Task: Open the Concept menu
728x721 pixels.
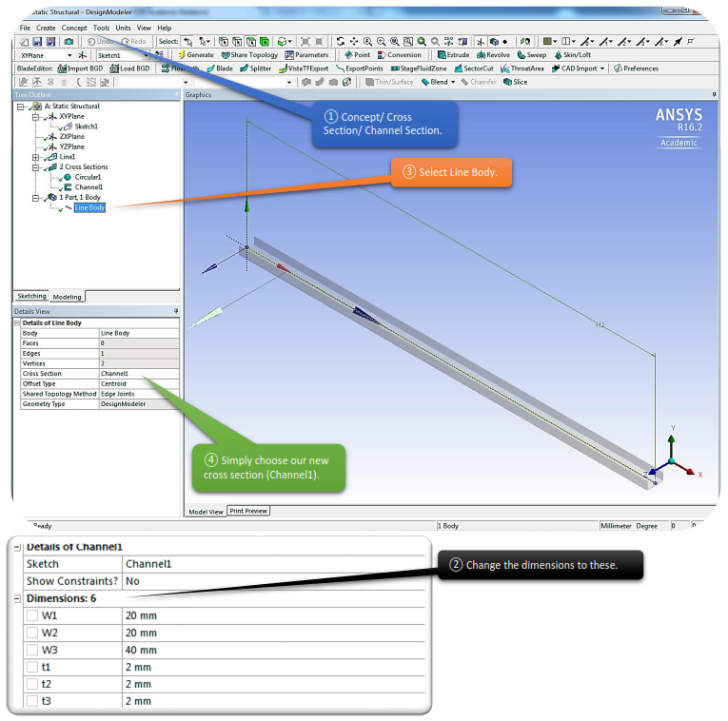Action: click(74, 28)
